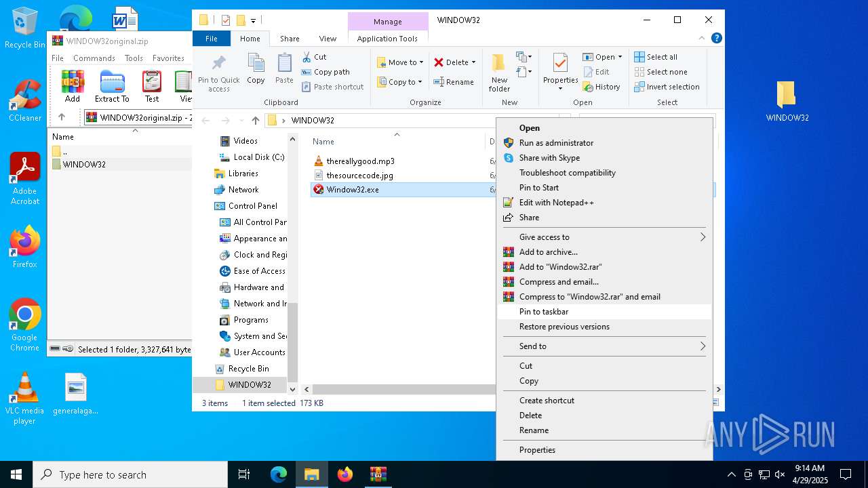Click Select all in the ribbon

656,57
